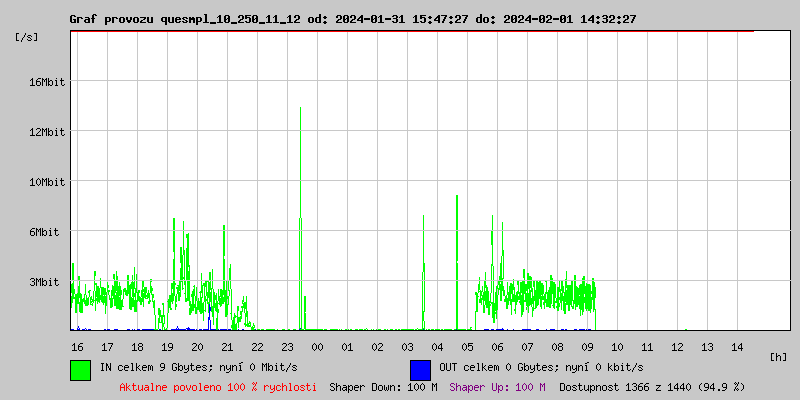Click the 14 hour mark on the time axis
Viewport: 800px width, 400px height.
tap(737, 347)
